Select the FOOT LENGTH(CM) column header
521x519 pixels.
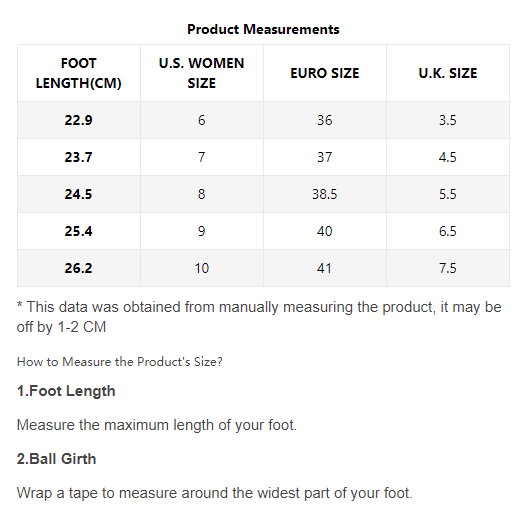[79, 73]
